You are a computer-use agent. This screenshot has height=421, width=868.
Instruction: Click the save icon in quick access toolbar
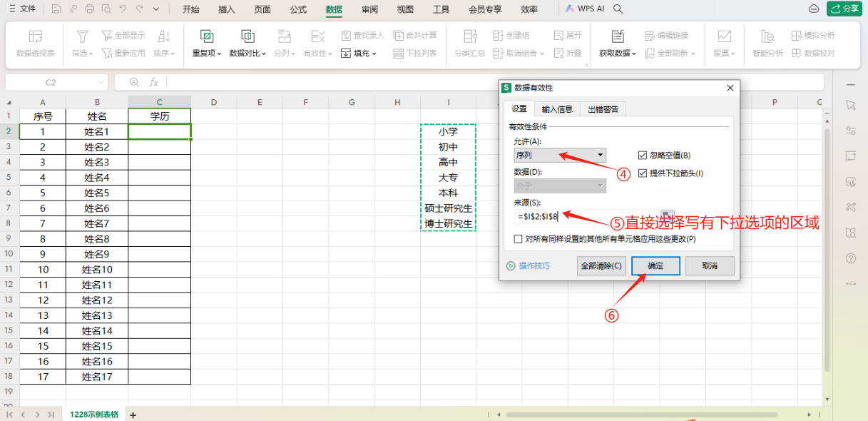coord(56,9)
